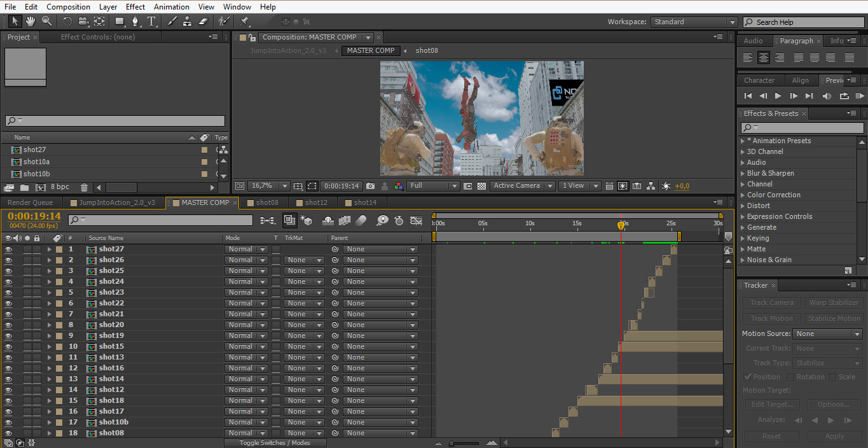Play the preview

click(x=778, y=96)
